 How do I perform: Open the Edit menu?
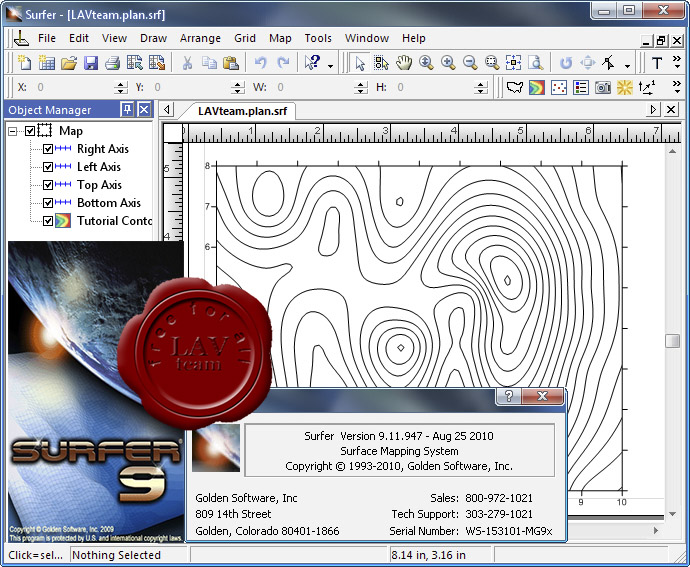[79, 38]
